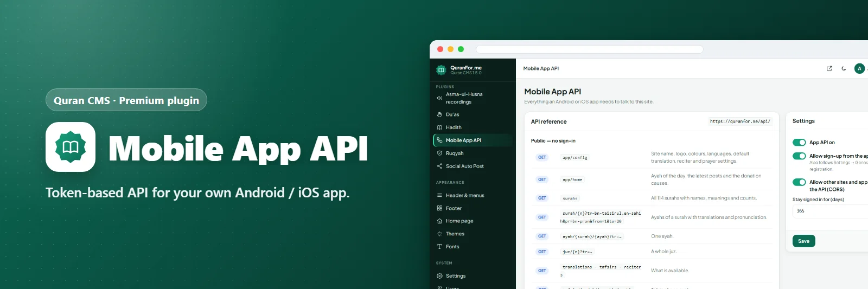Open the user avatar A menu

pos(859,68)
